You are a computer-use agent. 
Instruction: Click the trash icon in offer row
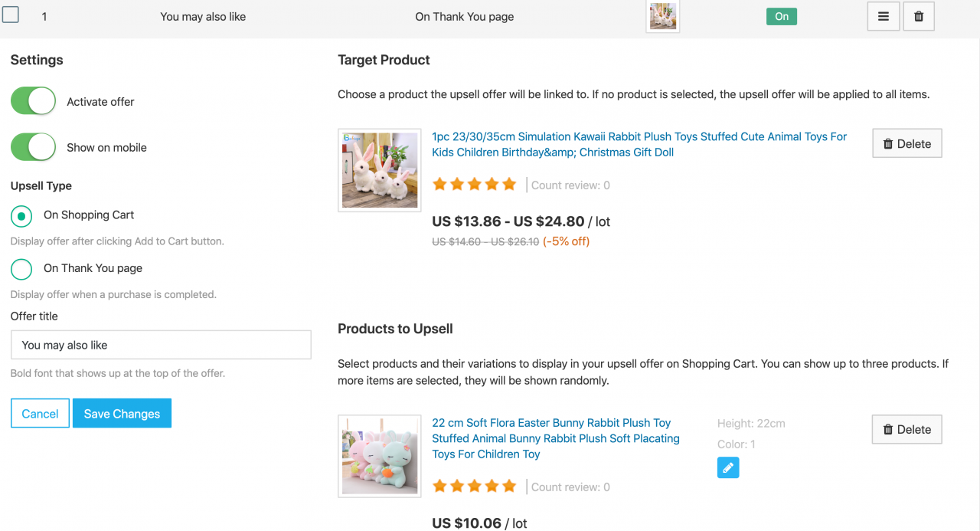coord(919,16)
